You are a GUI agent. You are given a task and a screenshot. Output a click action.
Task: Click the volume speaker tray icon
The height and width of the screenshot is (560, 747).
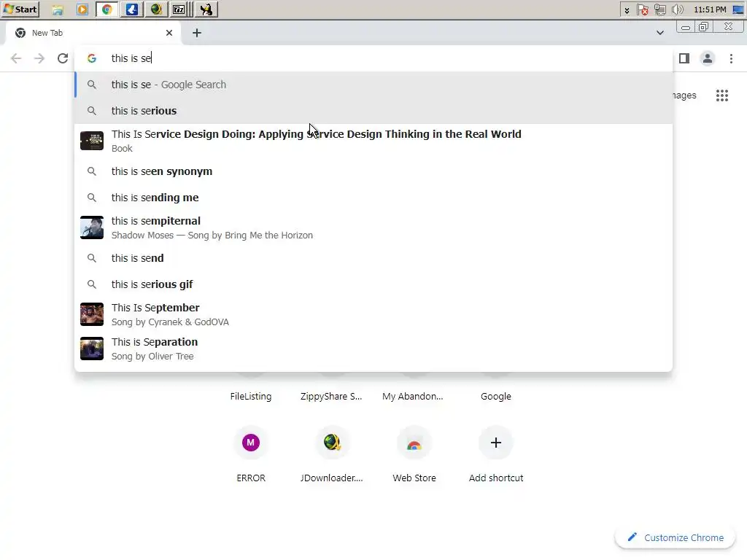click(x=677, y=9)
